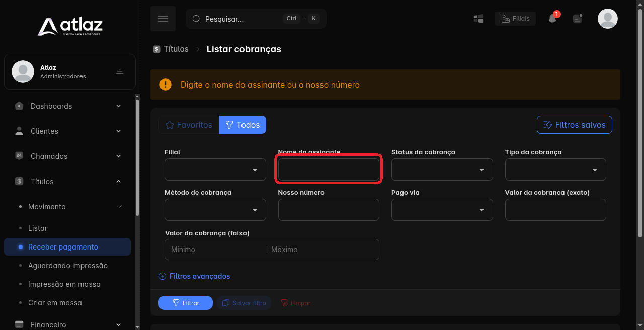Click the sidebar profile options icon
This screenshot has width=644, height=330.
(x=120, y=72)
